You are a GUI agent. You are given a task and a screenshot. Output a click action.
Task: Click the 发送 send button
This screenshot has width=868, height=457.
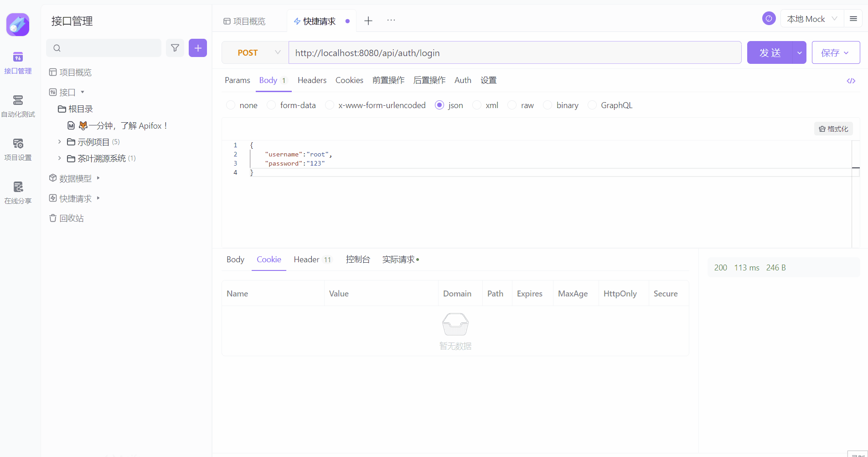click(x=770, y=53)
